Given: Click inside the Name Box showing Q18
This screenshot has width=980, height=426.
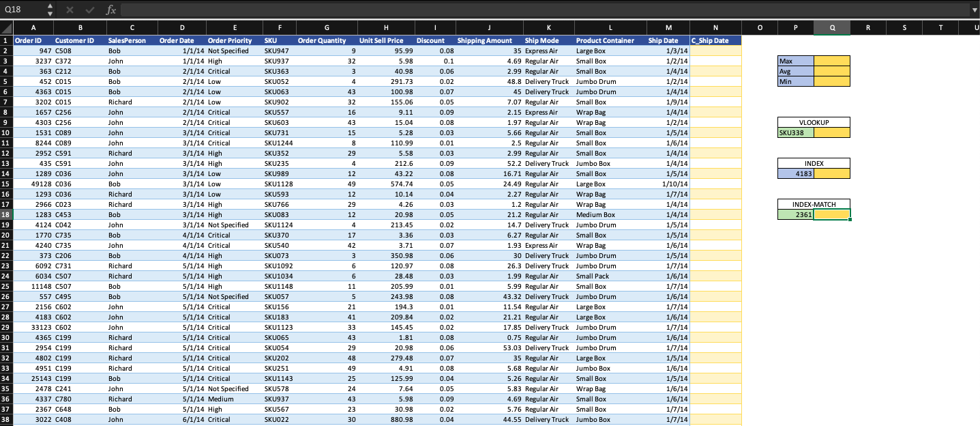Looking at the screenshot, I should (20, 10).
